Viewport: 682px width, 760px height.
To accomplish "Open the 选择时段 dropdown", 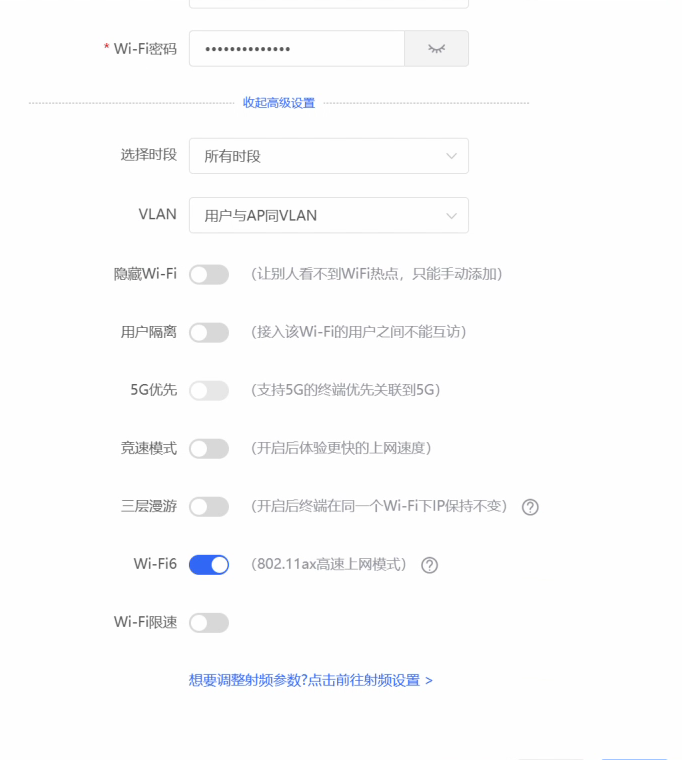I will 329,156.
